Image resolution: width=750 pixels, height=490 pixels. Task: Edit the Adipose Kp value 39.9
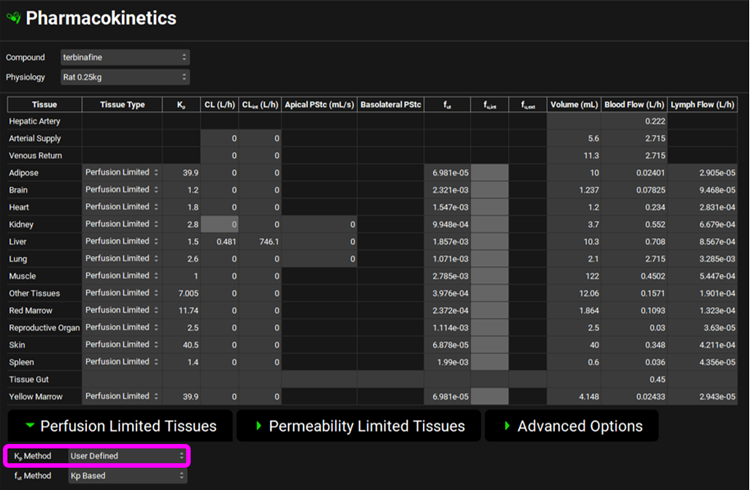pos(182,172)
